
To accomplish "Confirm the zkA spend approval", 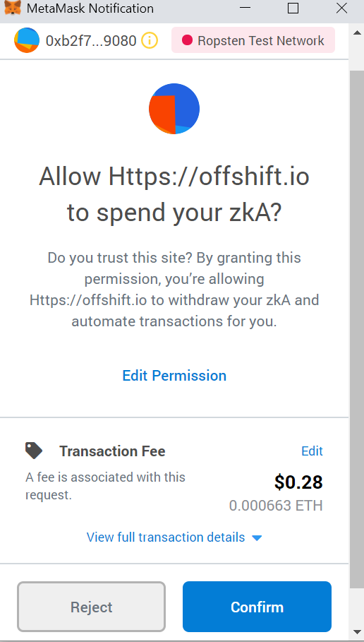I will pyautogui.click(x=257, y=607).
